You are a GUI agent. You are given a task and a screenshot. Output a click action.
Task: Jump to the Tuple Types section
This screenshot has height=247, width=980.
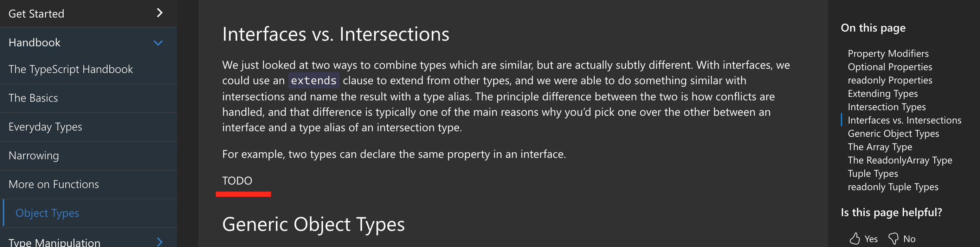tap(872, 173)
